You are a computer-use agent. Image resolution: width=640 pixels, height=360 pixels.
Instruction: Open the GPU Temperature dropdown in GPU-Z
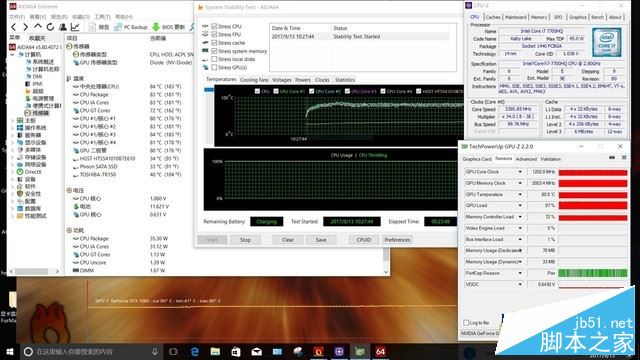pyautogui.click(x=520, y=194)
